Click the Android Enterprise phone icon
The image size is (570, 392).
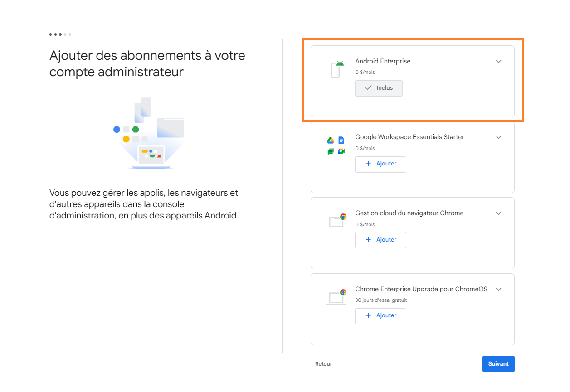pyautogui.click(x=337, y=69)
